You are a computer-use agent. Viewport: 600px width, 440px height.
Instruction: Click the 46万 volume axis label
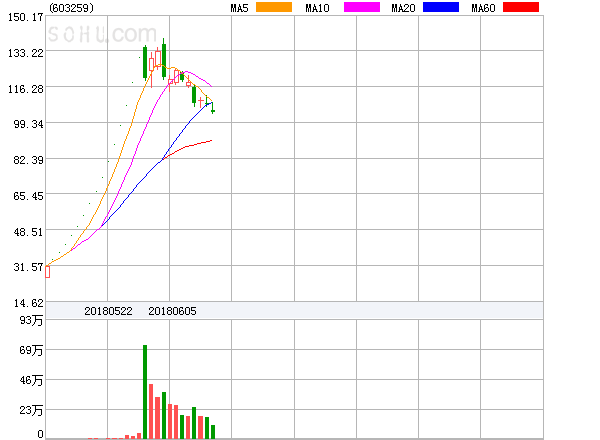tap(31, 380)
